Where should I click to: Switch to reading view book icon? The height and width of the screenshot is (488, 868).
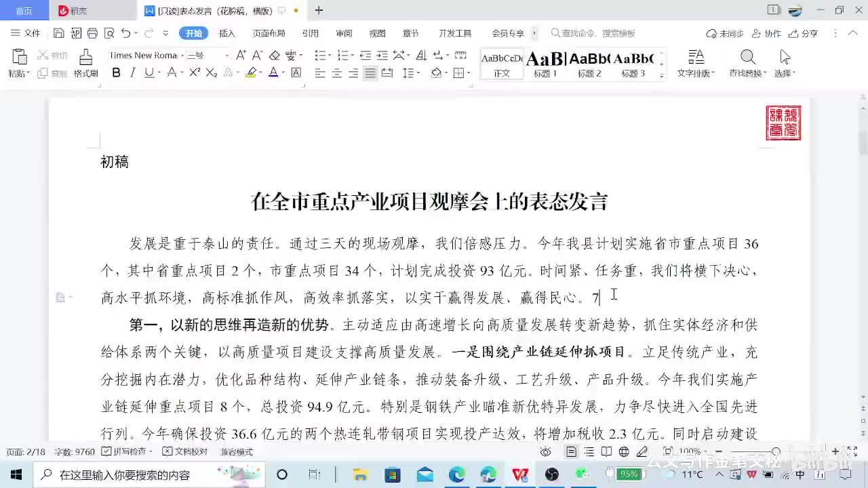click(x=606, y=452)
